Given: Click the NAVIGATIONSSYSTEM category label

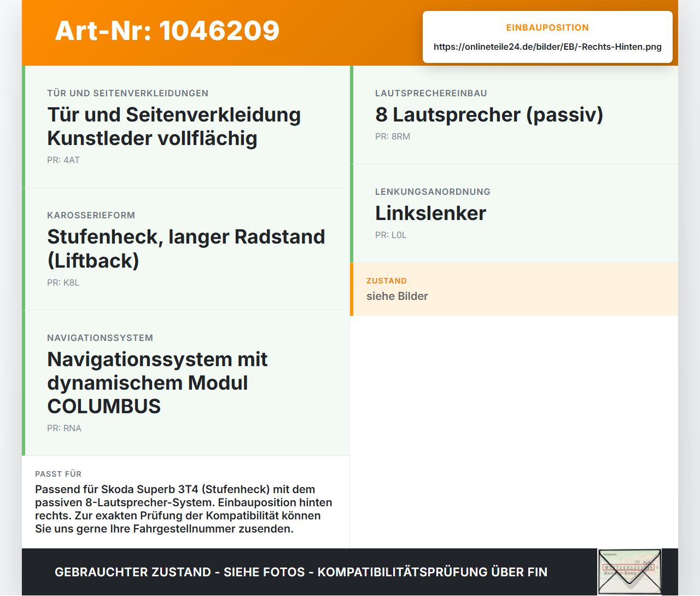Looking at the screenshot, I should coord(100,338).
